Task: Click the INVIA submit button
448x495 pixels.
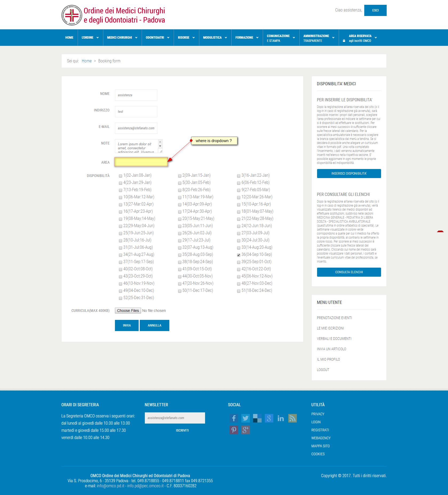Action: 127,325
